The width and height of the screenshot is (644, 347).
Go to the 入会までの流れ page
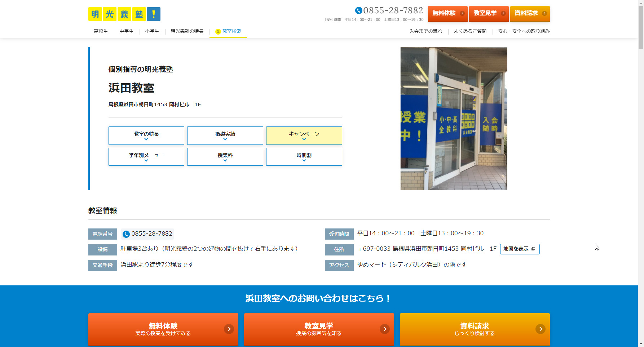tap(426, 31)
